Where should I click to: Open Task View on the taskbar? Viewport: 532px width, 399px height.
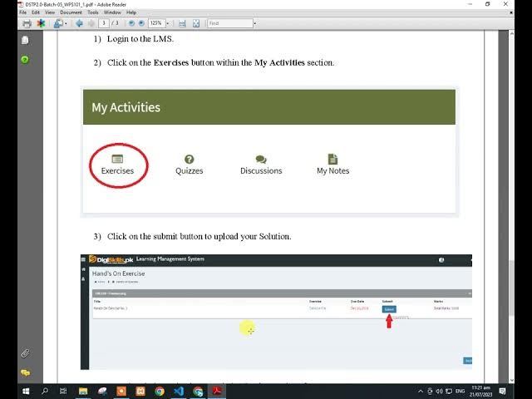coord(63,392)
